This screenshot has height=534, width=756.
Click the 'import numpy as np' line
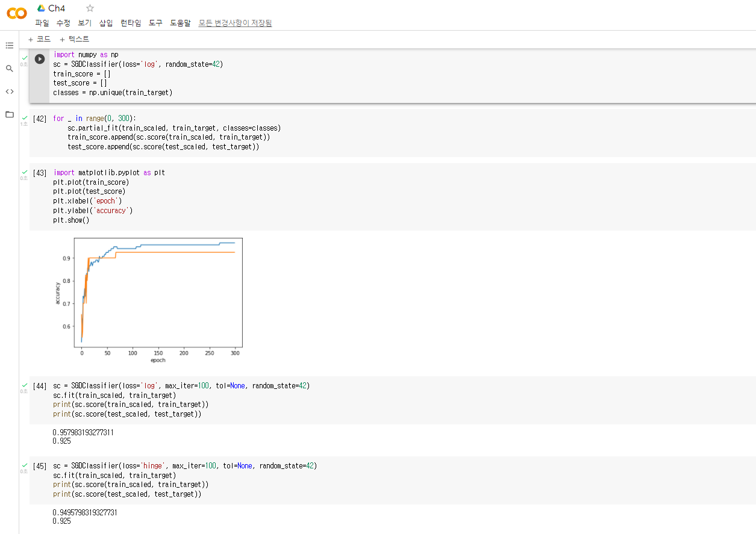[86, 55]
